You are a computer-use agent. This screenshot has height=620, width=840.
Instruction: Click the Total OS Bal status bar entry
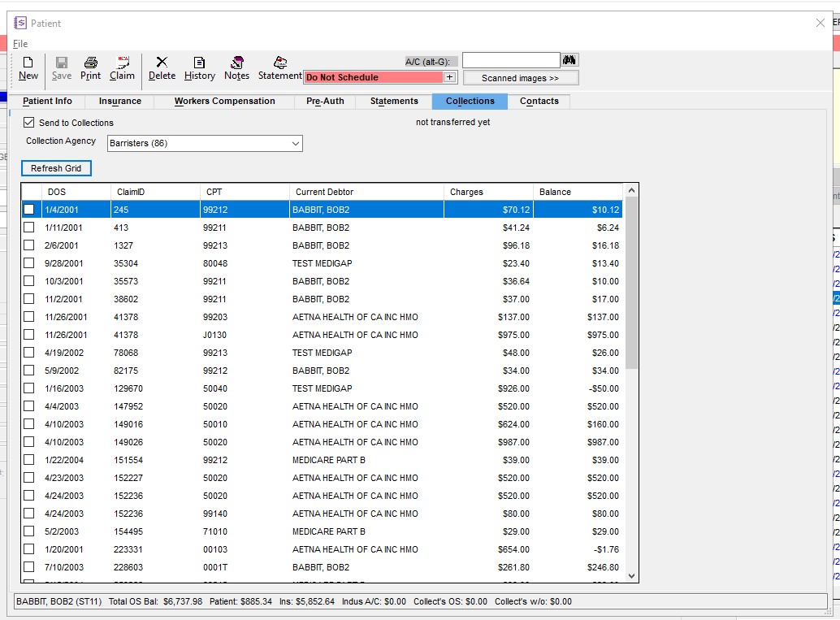[x=155, y=601]
